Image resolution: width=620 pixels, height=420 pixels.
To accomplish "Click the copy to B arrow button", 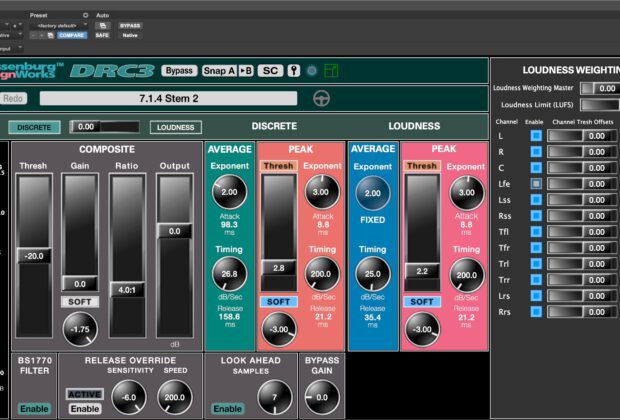I will 246,71.
